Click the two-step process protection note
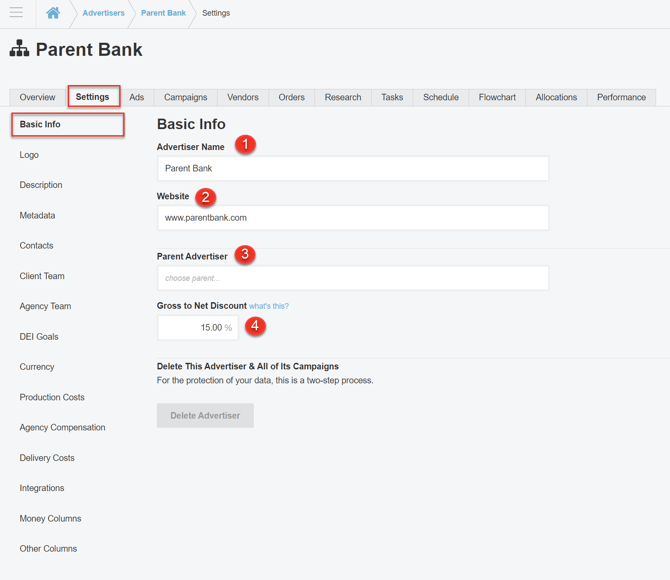This screenshot has height=580, width=670. point(265,380)
